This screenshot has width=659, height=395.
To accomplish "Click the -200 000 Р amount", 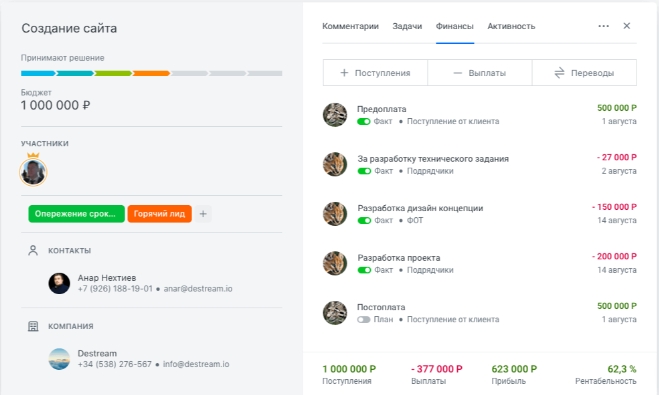I will pyautogui.click(x=614, y=256).
